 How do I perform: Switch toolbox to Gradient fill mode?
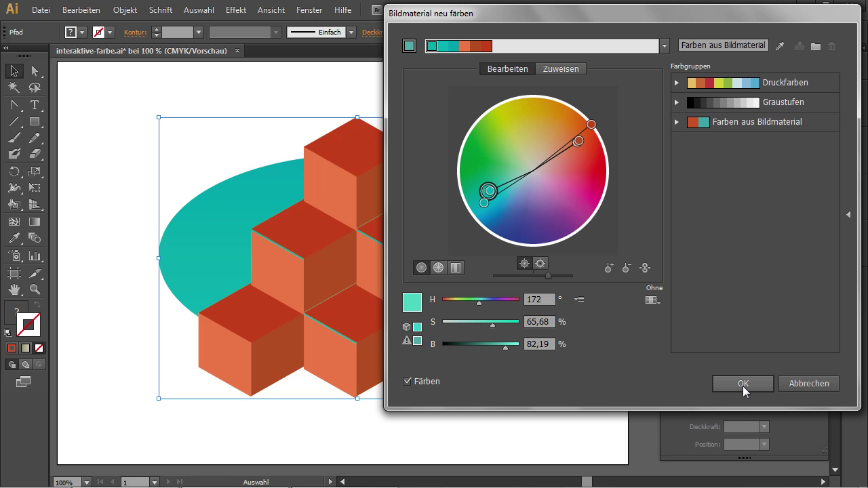click(25, 348)
